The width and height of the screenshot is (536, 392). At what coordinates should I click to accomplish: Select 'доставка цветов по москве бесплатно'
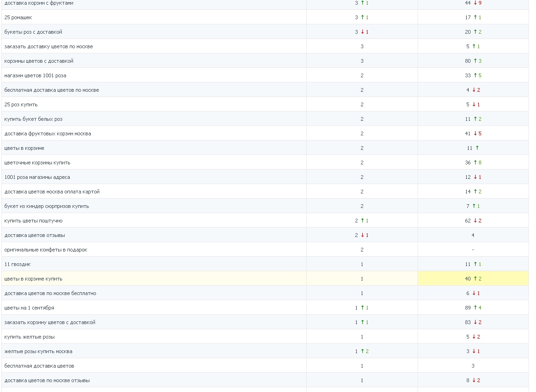point(50,294)
